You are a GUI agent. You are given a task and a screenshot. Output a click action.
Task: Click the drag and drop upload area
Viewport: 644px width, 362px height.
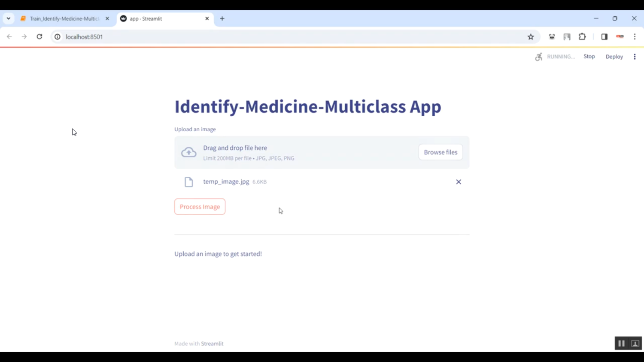point(322,152)
